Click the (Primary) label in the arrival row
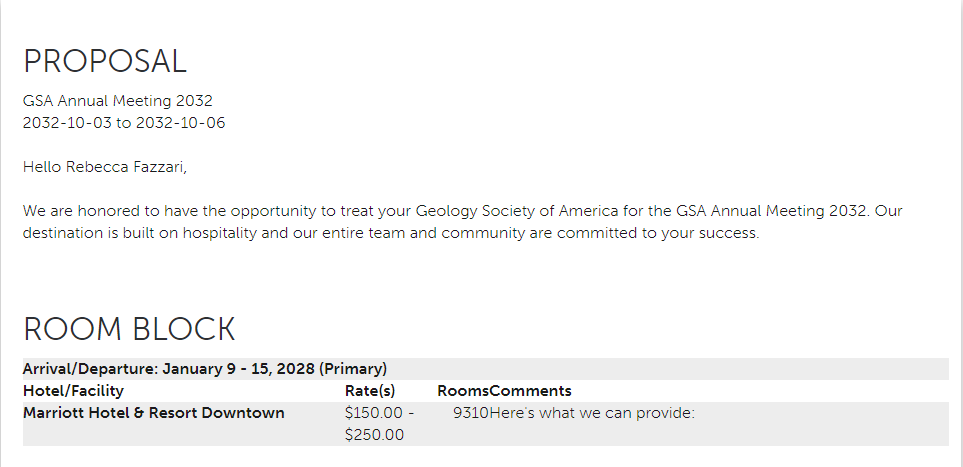This screenshot has width=963, height=467. [353, 369]
